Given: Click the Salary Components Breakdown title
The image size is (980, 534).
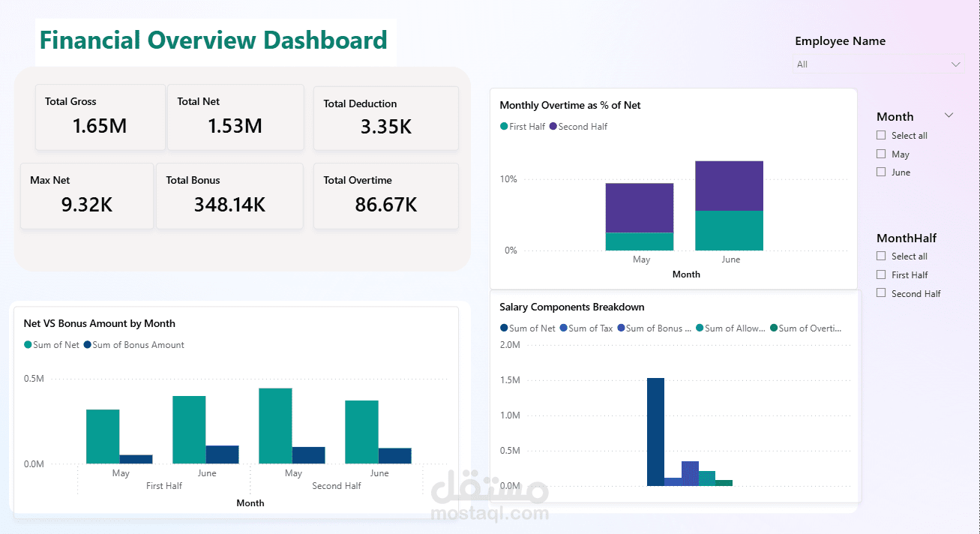Looking at the screenshot, I should pyautogui.click(x=572, y=307).
